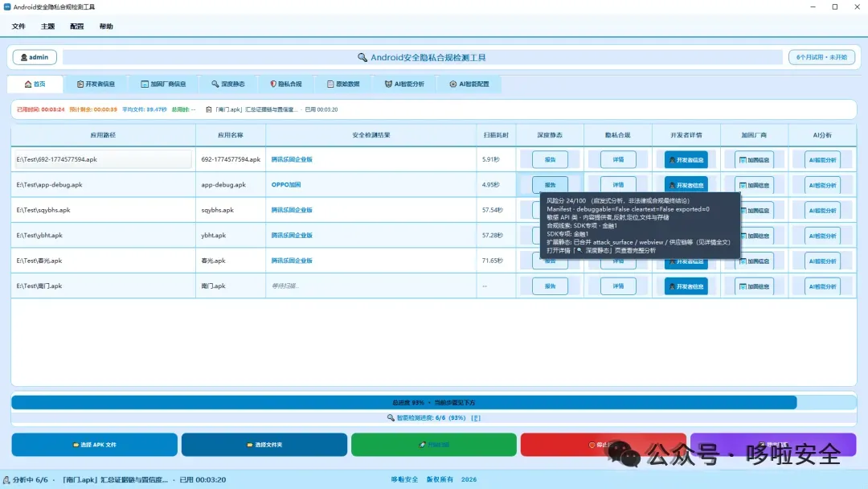Run AI智能分析 for sqybhs.apk

tap(822, 211)
